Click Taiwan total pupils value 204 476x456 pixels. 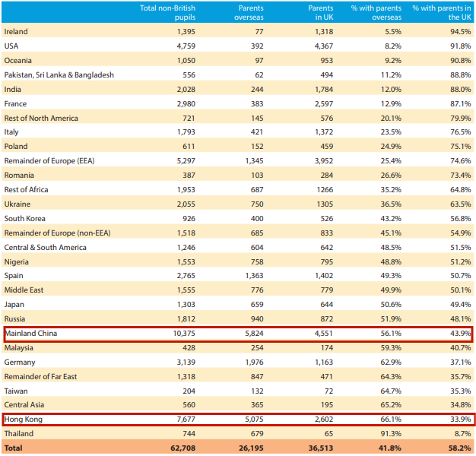pyautogui.click(x=189, y=391)
